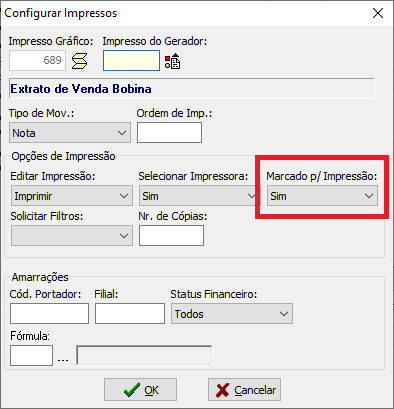Screen dimensions: 394x409
Task: Open the Selecionar Impressora dropdown
Action: point(198,196)
